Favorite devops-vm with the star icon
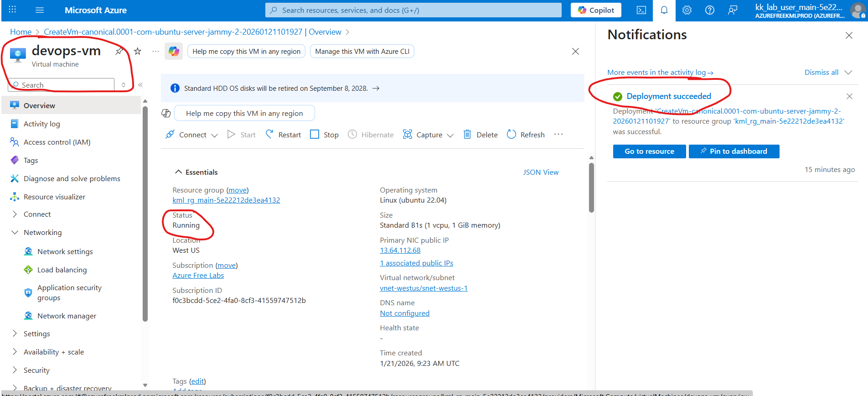The width and height of the screenshot is (868, 396). [x=138, y=51]
